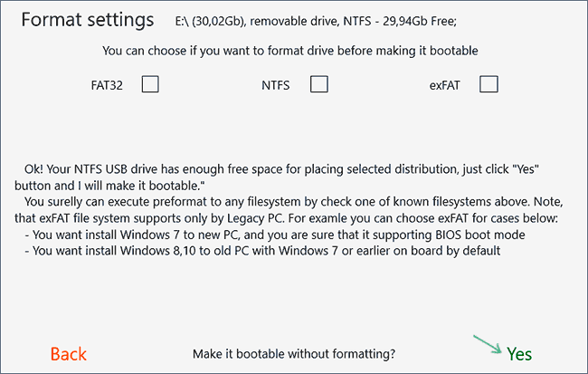
Task: Click the Windows 8,10 to old PC bullet
Action: (x=262, y=251)
